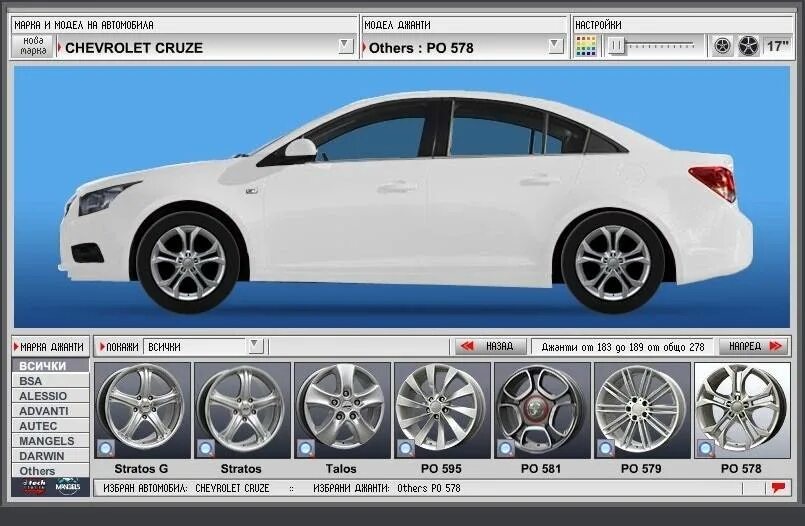Zoom the Stratos G wheel with magnifier icon
The image size is (805, 526).
tap(106, 449)
